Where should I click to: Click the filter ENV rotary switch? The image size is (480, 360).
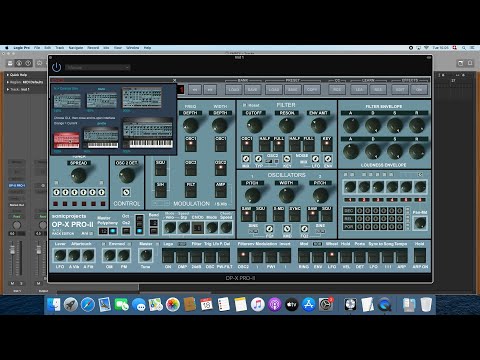[x=328, y=159]
